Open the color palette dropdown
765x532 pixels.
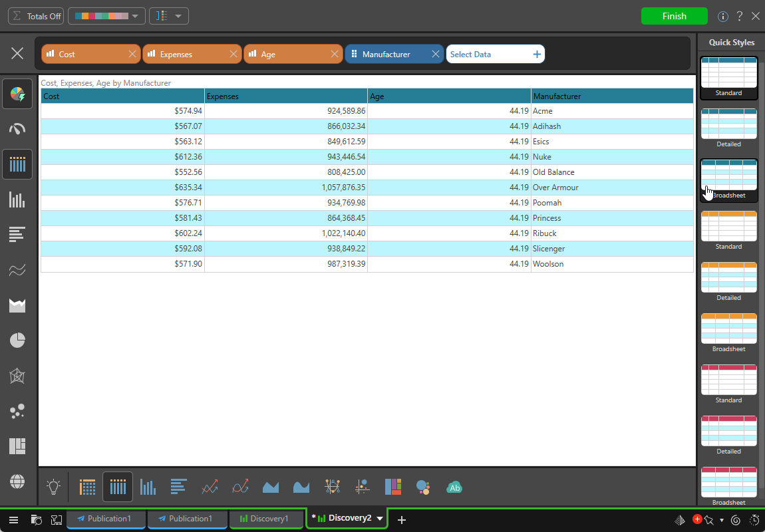tap(107, 16)
